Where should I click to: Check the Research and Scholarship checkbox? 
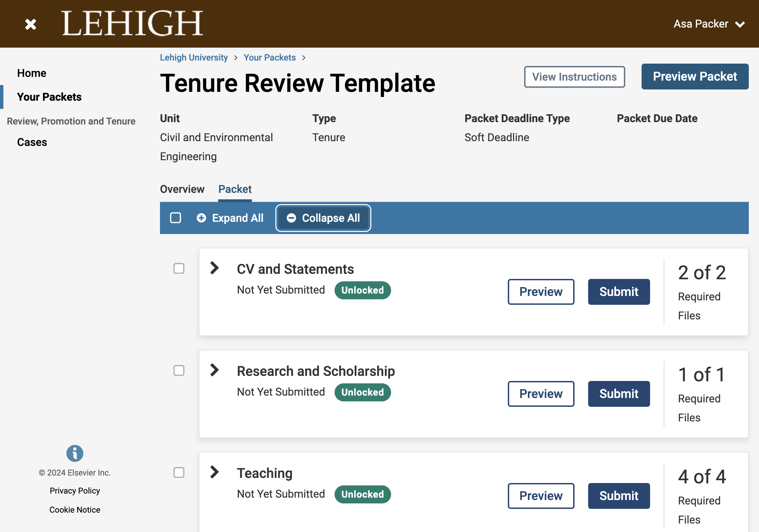[x=179, y=370]
